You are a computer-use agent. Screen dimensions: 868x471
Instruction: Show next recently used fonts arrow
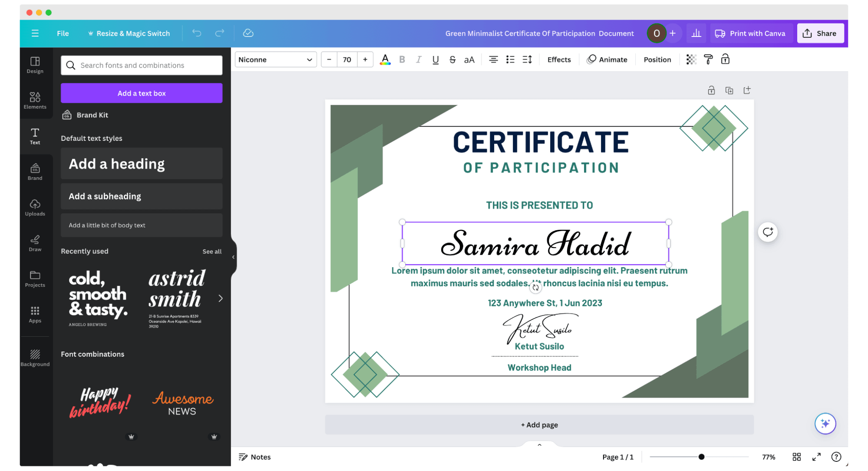(221, 298)
